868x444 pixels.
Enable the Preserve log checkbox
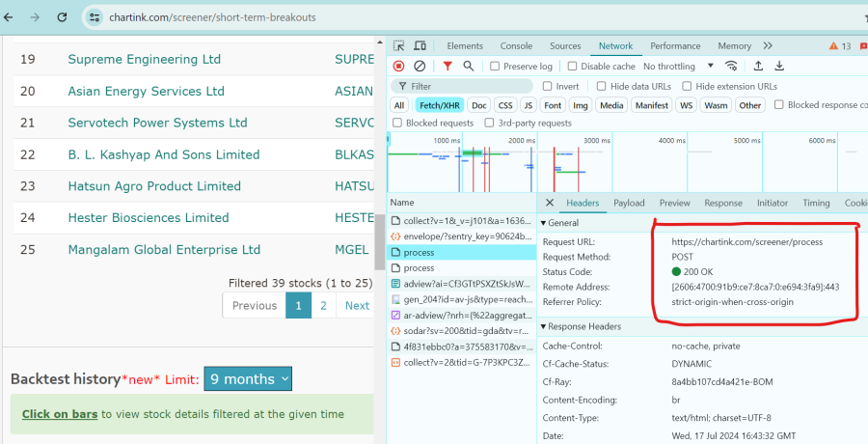coord(495,67)
